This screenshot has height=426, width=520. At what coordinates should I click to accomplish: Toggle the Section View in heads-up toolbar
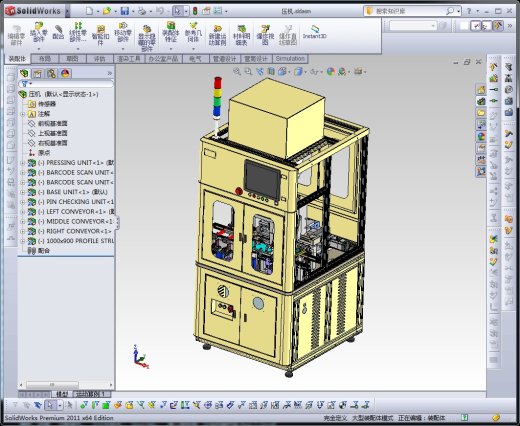tap(271, 71)
